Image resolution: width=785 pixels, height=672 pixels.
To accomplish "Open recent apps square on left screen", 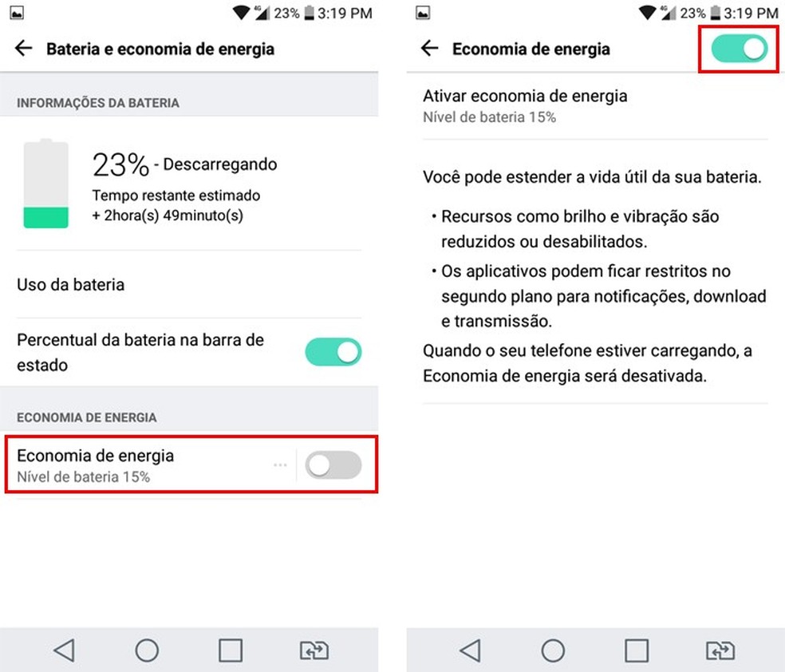I will coord(231,650).
